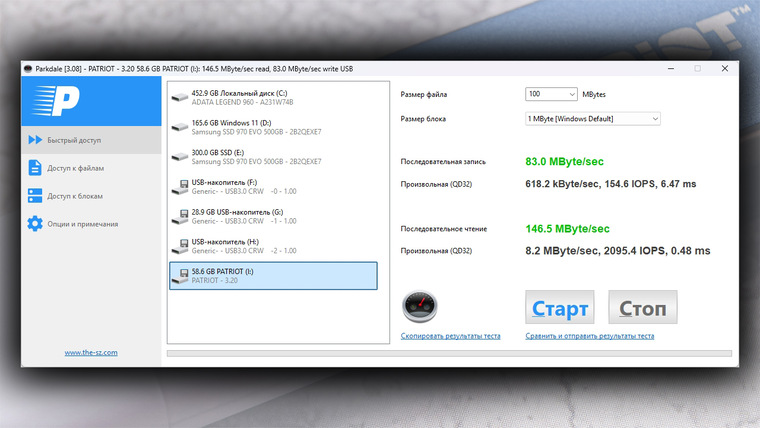Open the www.the-sz.com link
Screen dimensions: 760x428
(91, 352)
